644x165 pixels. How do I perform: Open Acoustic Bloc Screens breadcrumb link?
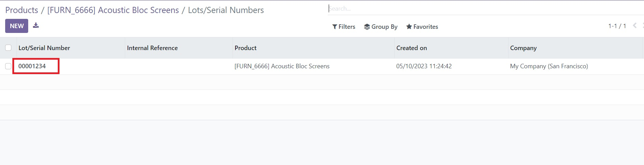coord(113,10)
